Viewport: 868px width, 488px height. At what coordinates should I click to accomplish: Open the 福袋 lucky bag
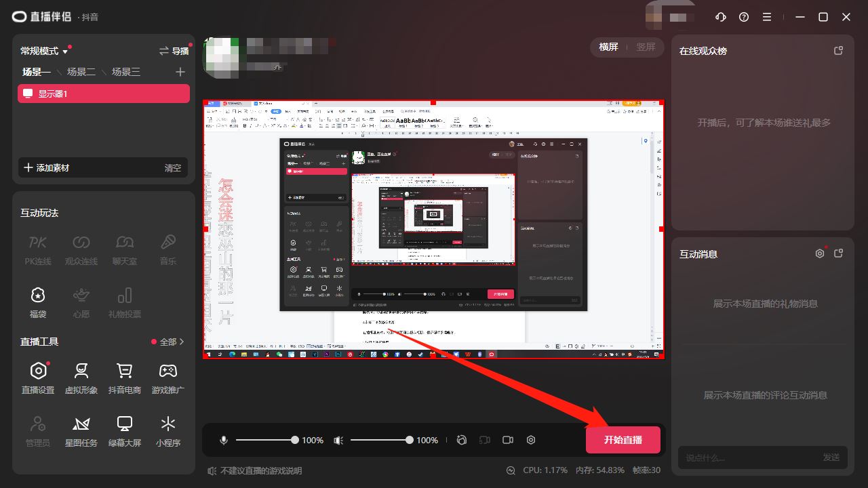38,302
